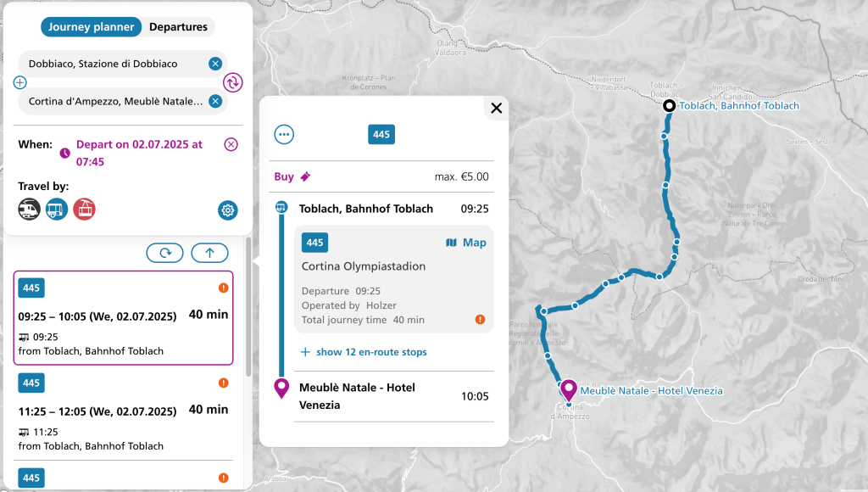Toggle train travel mode
868x492 pixels.
point(30,209)
